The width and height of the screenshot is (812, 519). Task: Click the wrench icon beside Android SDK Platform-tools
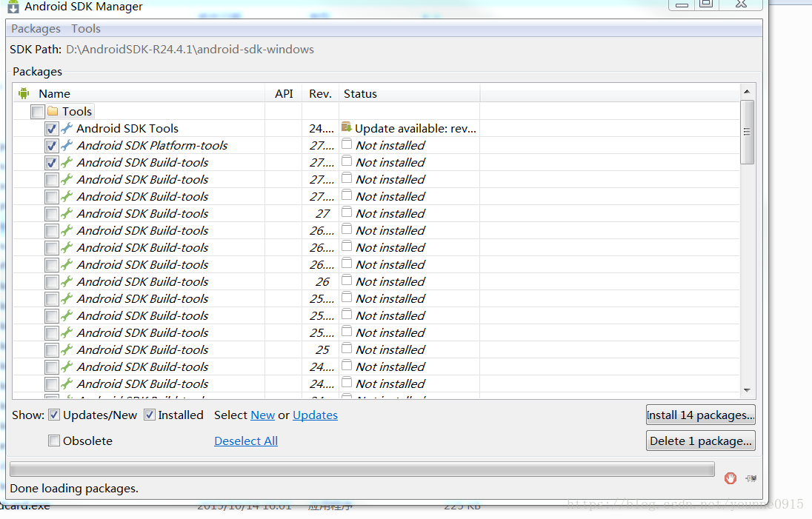click(66, 145)
